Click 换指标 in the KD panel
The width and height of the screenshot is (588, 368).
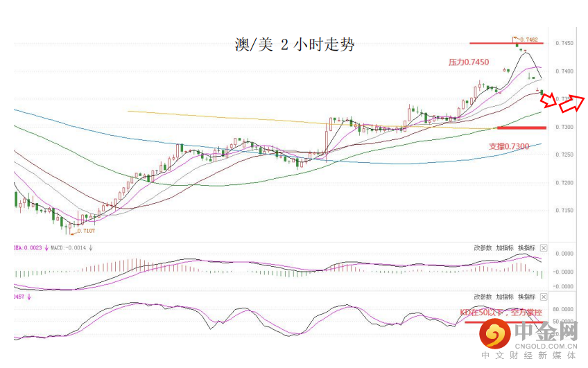tap(526, 296)
